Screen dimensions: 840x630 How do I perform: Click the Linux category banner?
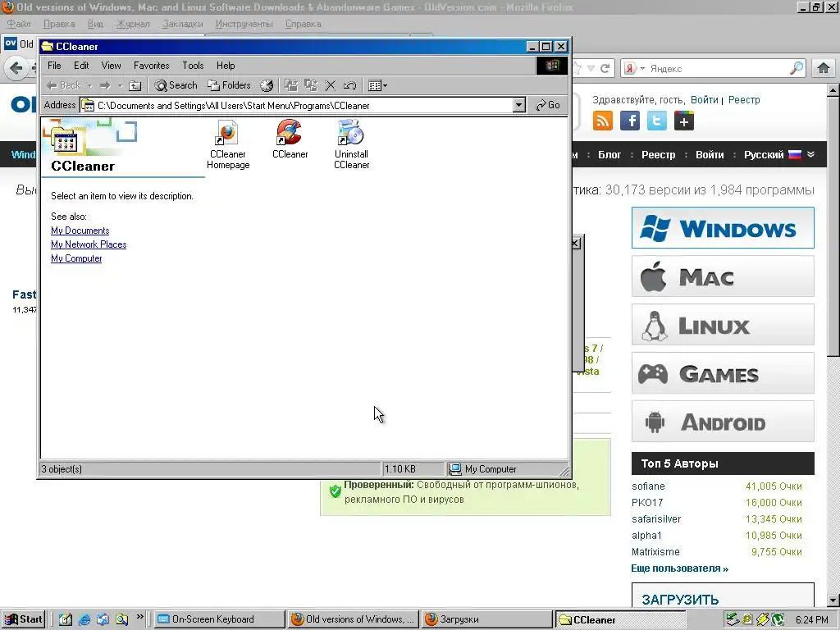pos(723,325)
